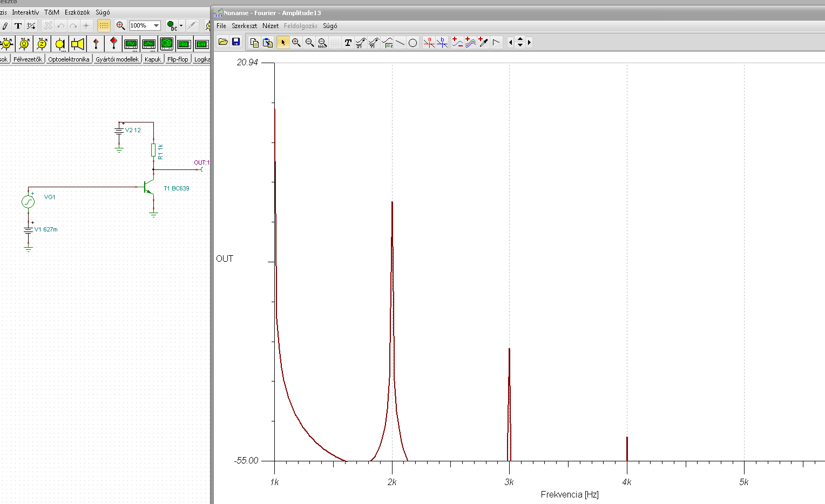Pick the impedance meter component
Viewport: 825px width, 504px height.
[42, 44]
